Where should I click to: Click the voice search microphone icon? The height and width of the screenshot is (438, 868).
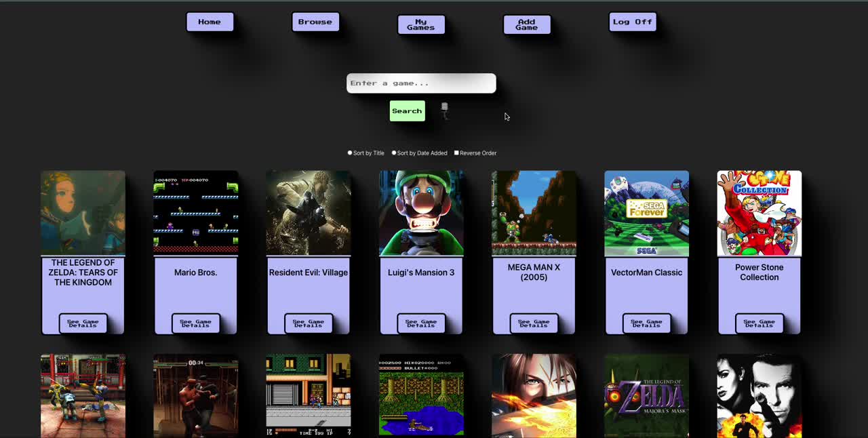(444, 109)
